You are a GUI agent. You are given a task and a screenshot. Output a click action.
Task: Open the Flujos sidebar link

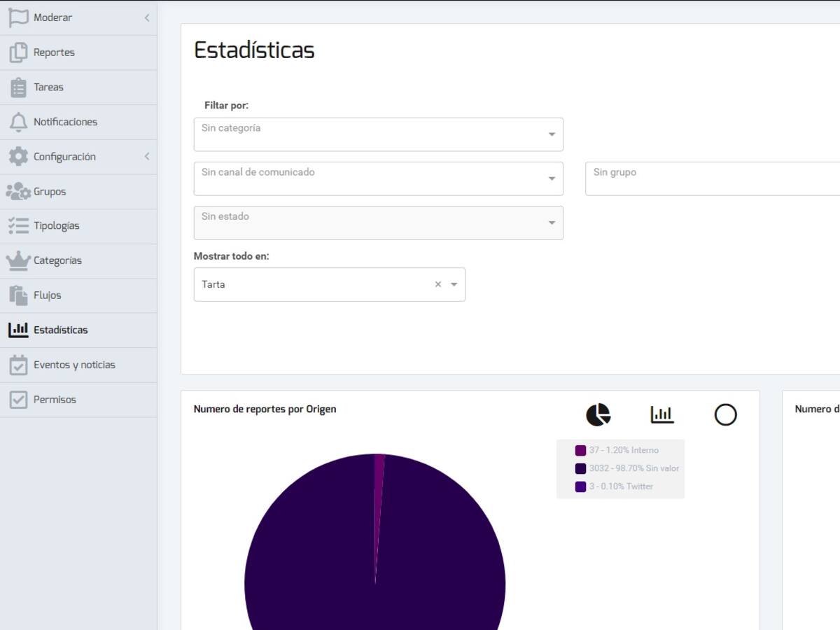tap(48, 295)
